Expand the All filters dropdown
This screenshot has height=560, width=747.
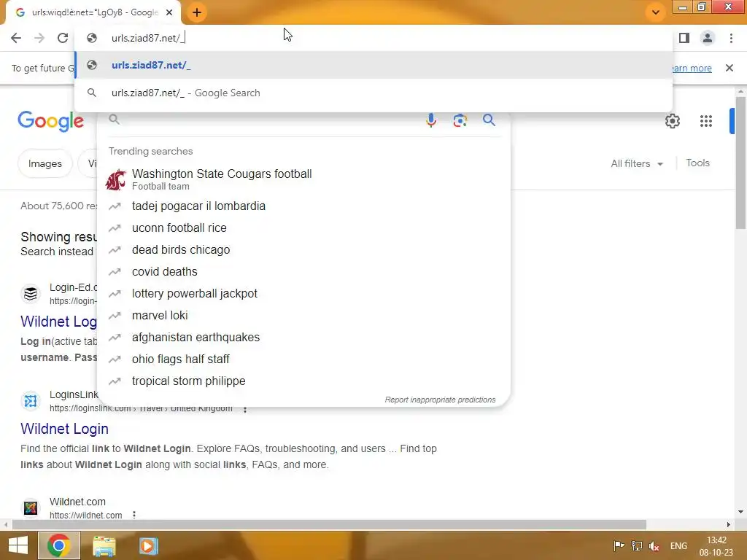[638, 164]
